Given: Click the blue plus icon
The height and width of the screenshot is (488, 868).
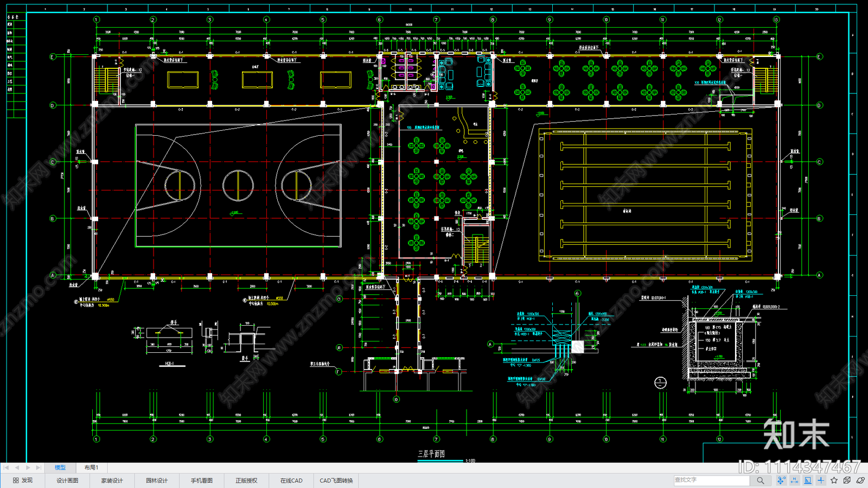Looking at the screenshot, I should click(821, 480).
